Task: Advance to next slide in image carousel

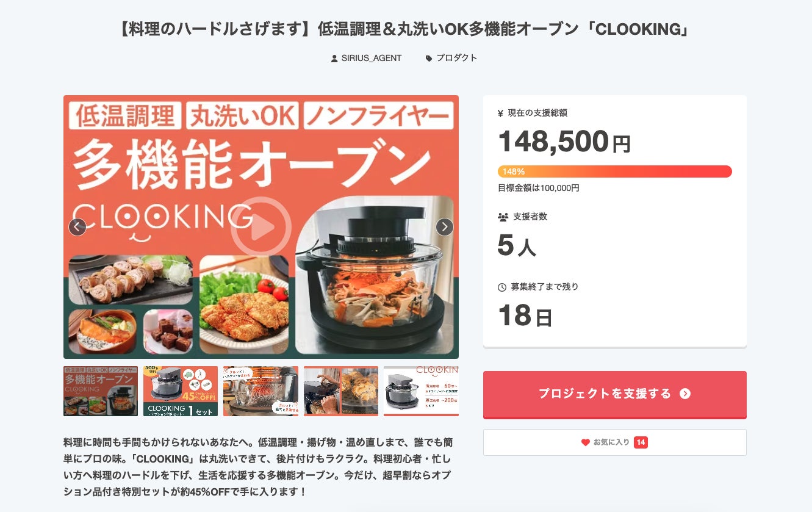Action: click(x=445, y=227)
